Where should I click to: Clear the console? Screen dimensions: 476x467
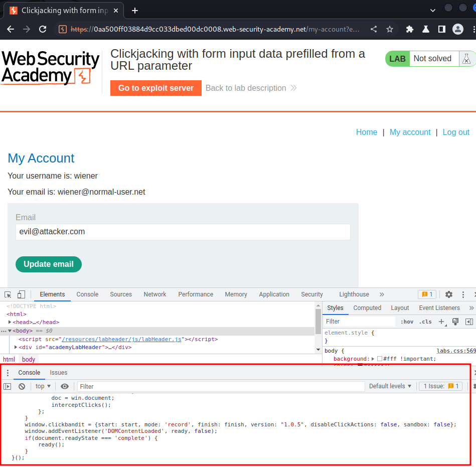tap(22, 387)
